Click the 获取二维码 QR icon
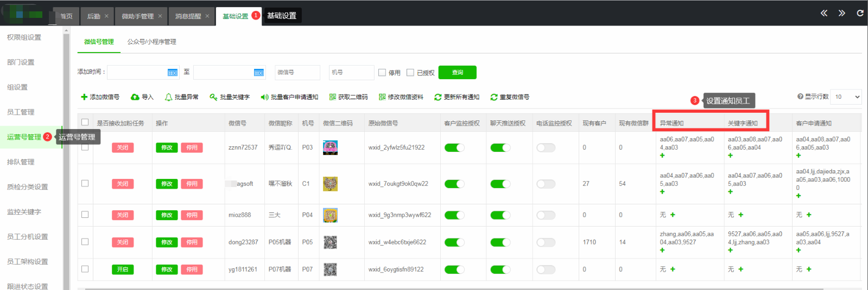Viewport: 868px width, 290px height. [332, 97]
